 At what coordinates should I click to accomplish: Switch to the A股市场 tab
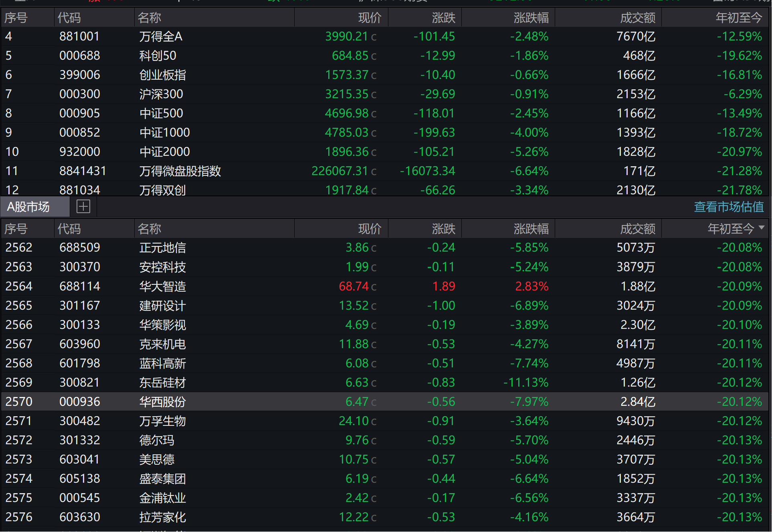(x=28, y=207)
